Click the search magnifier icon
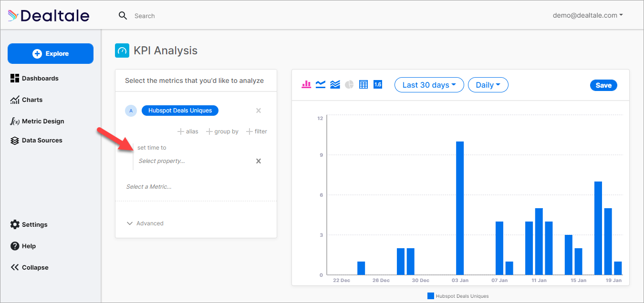 click(x=123, y=16)
